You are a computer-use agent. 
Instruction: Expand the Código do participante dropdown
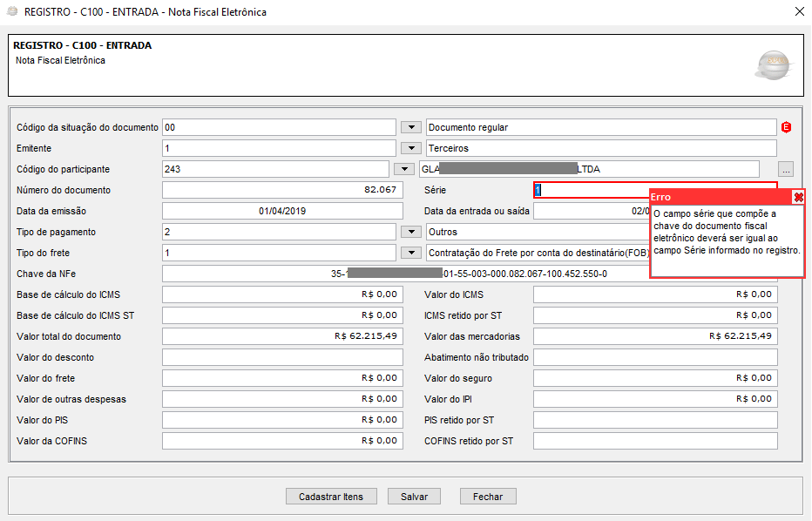click(403, 170)
